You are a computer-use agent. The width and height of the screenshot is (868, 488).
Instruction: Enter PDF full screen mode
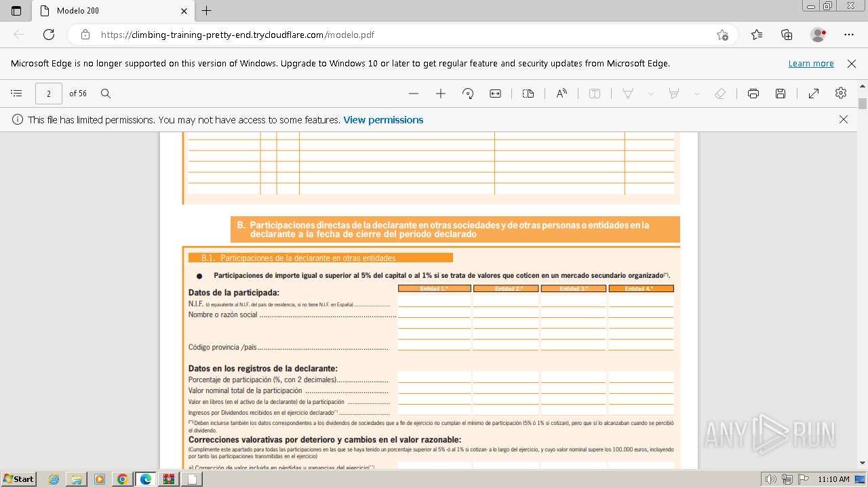point(814,94)
